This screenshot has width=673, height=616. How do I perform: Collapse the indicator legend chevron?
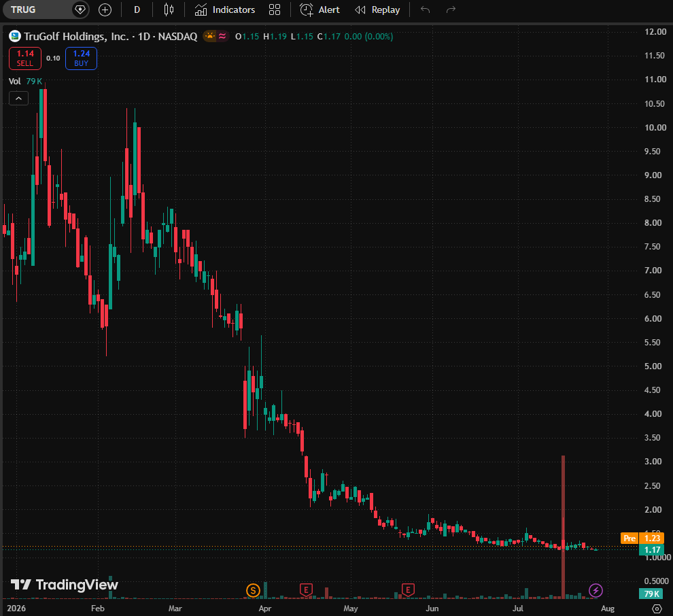pos(18,99)
